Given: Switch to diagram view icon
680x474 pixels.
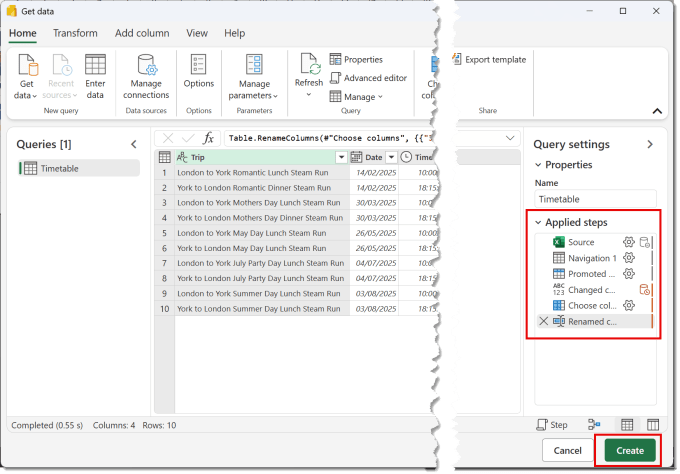Looking at the screenshot, I should coord(594,425).
